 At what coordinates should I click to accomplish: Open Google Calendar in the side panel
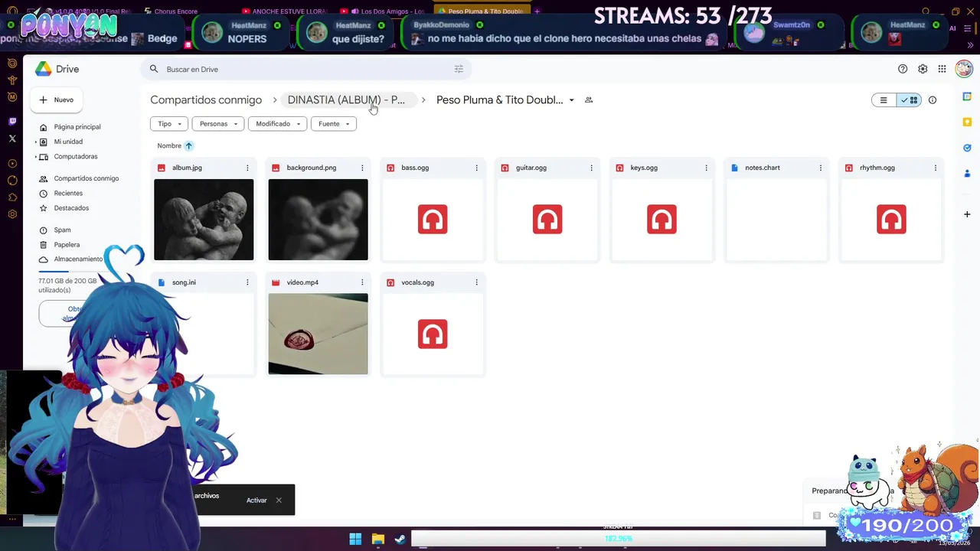(968, 97)
